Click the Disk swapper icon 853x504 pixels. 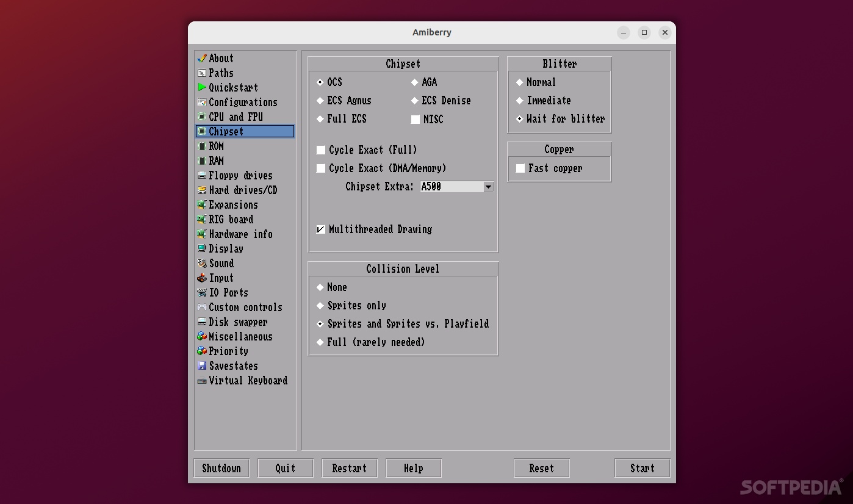tap(202, 322)
